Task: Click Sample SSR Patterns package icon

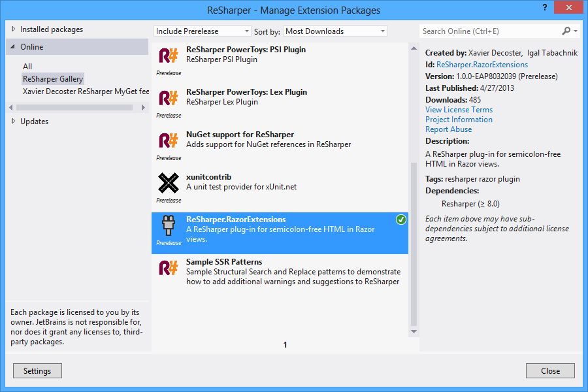Action: tap(168, 268)
